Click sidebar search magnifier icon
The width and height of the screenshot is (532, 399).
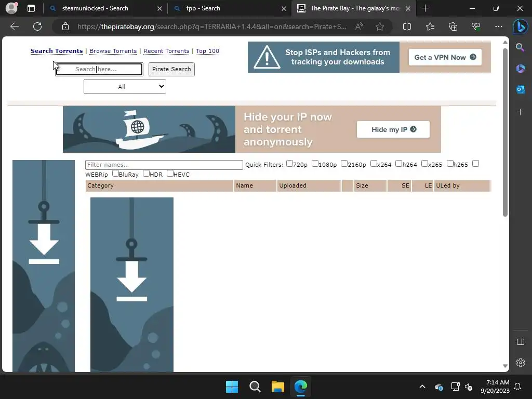[520, 47]
